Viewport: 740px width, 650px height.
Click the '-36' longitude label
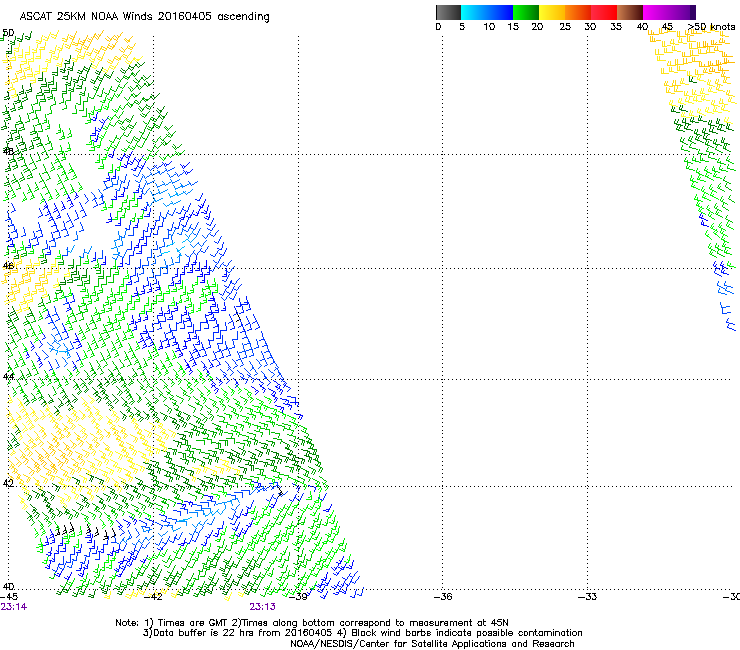(x=443, y=597)
